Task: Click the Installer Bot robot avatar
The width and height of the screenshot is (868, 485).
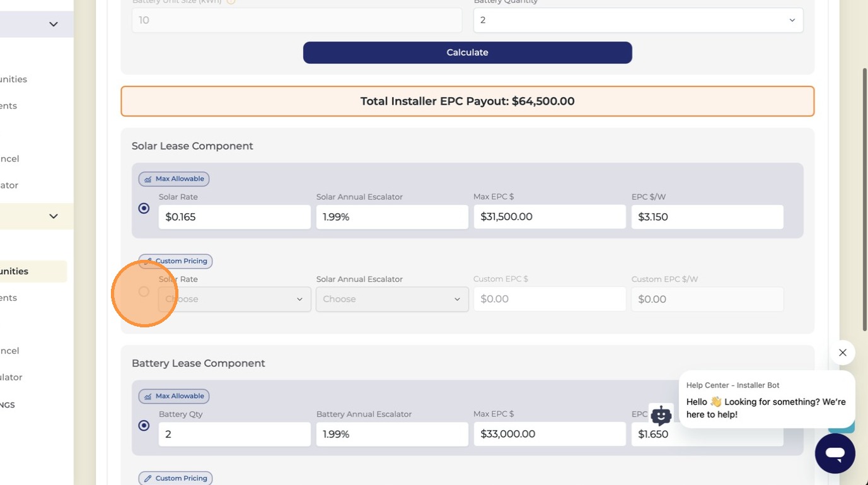Action: coord(661,416)
